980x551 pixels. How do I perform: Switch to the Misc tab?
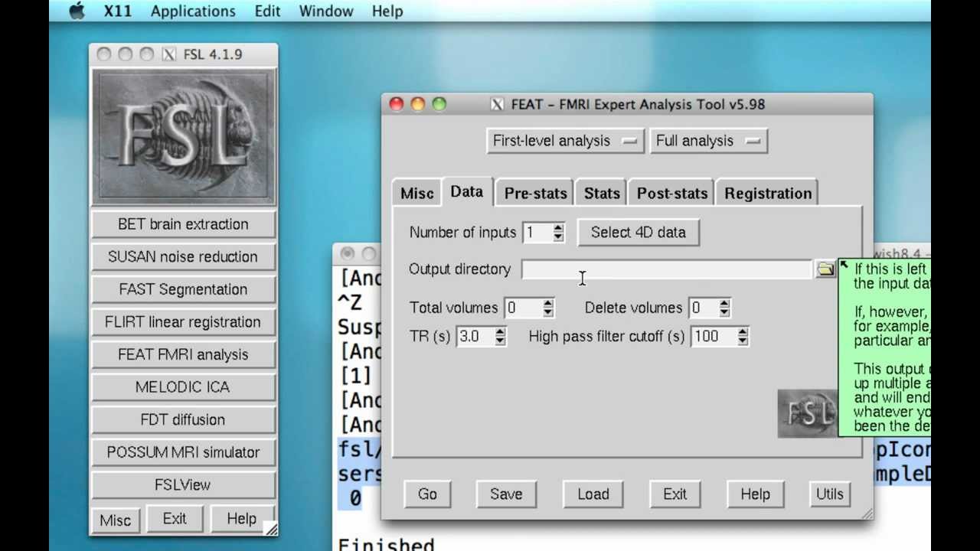pos(416,194)
